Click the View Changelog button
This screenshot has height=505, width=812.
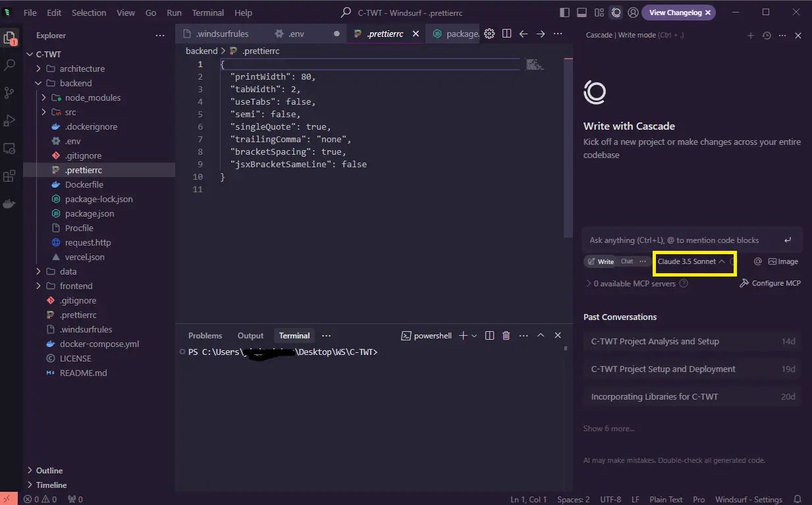click(x=680, y=13)
